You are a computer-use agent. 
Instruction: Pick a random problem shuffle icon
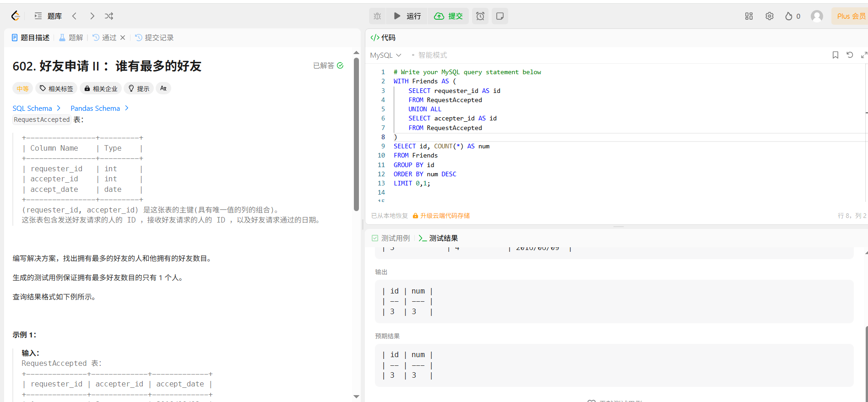(x=109, y=16)
